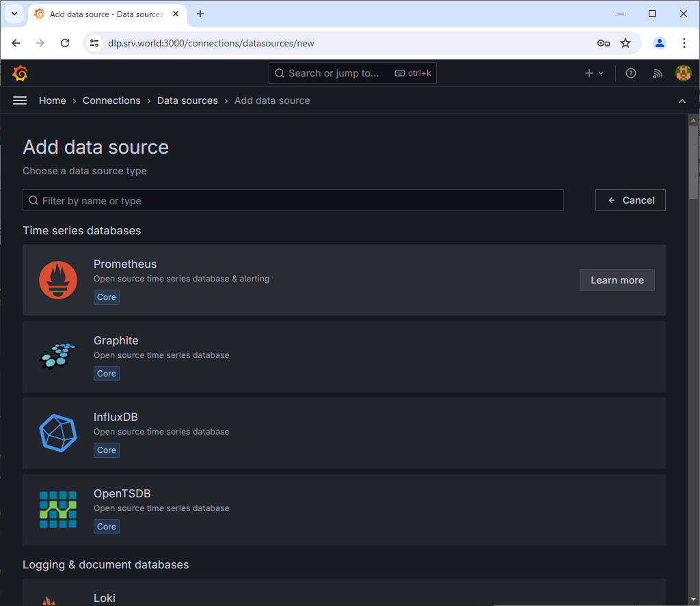The image size is (700, 606).
Task: Click the Cancel button
Action: tap(630, 200)
